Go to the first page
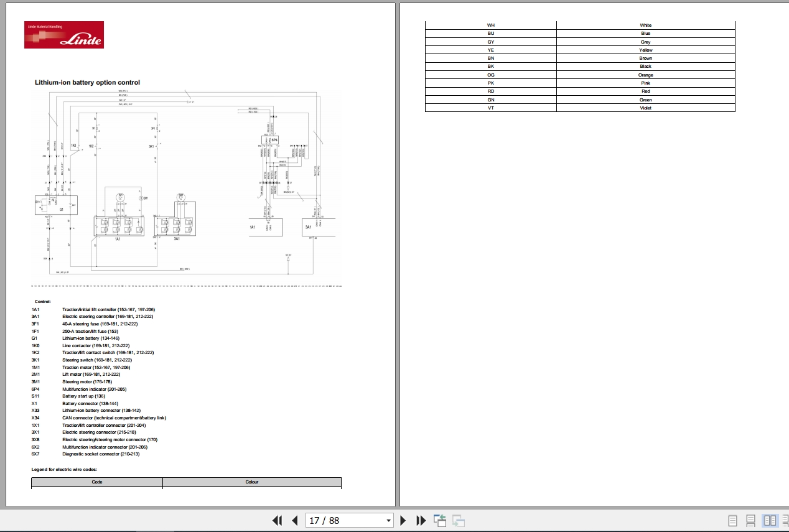The image size is (789, 532). pyautogui.click(x=278, y=520)
